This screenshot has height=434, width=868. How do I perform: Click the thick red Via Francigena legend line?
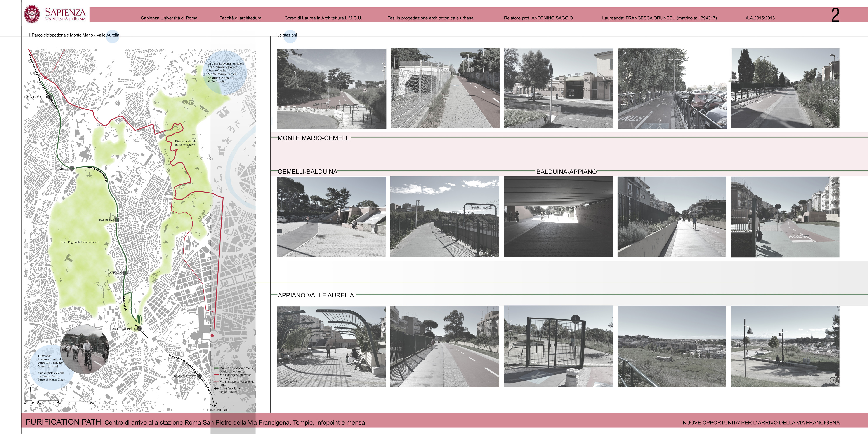[216, 375]
